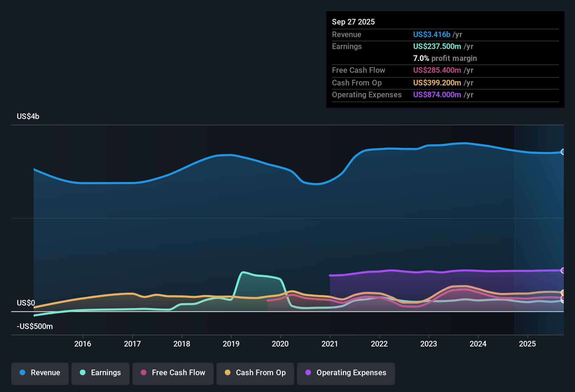Click the 7.0% profit margin text
The height and width of the screenshot is (392, 575).
pyautogui.click(x=445, y=58)
